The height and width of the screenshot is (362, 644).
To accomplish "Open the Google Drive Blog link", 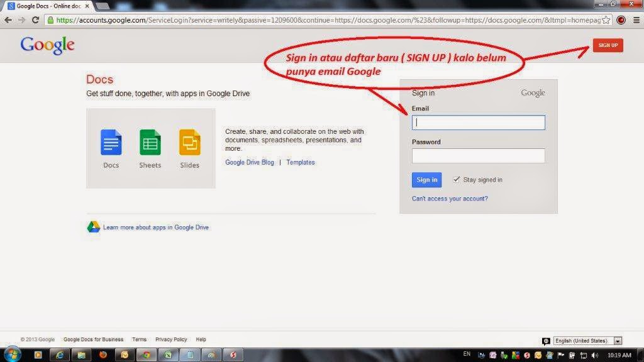I will tap(249, 162).
